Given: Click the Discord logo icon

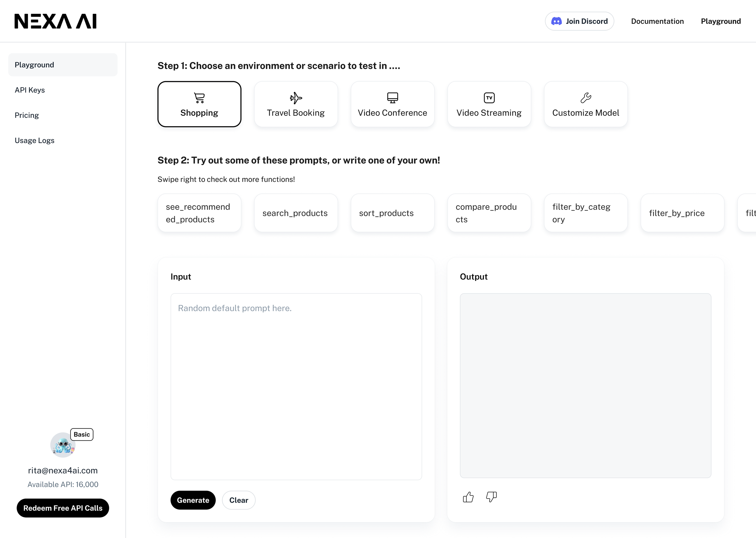Looking at the screenshot, I should [556, 21].
